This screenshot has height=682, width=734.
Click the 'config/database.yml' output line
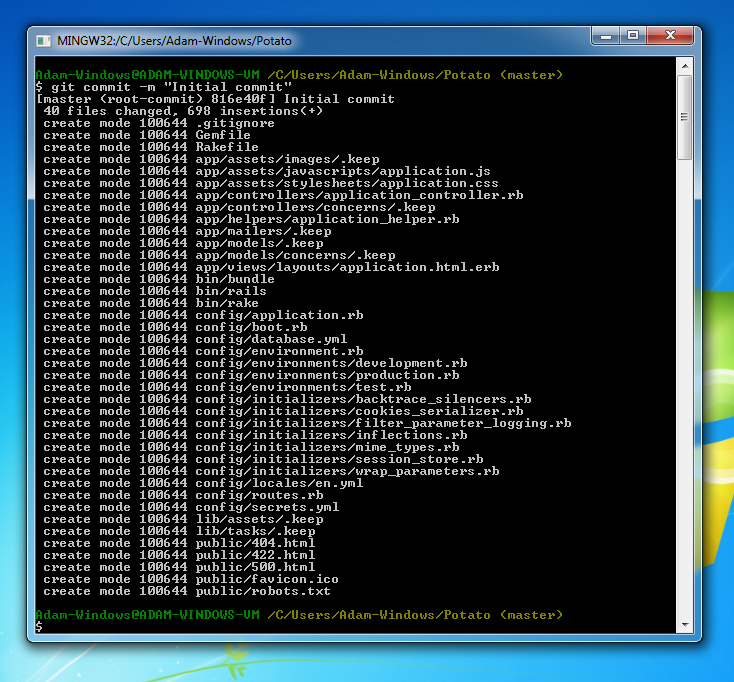pyautogui.click(x=195, y=339)
